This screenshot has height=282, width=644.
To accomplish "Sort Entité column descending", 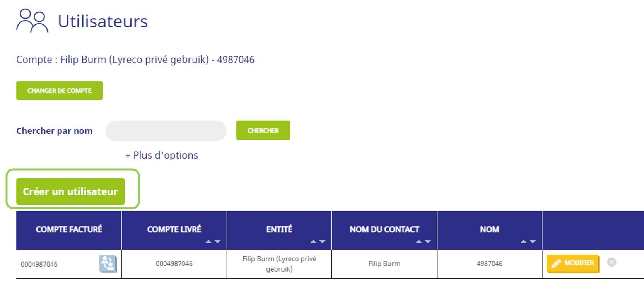I will (x=322, y=241).
